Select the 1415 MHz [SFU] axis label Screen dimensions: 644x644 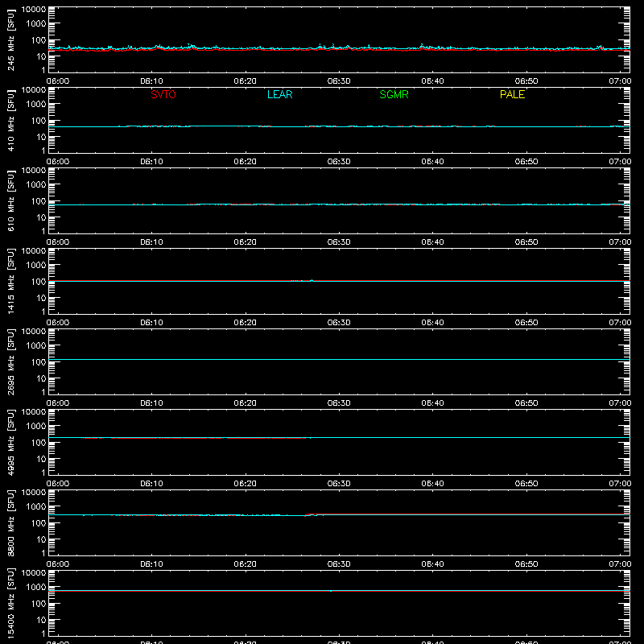(x=10, y=281)
